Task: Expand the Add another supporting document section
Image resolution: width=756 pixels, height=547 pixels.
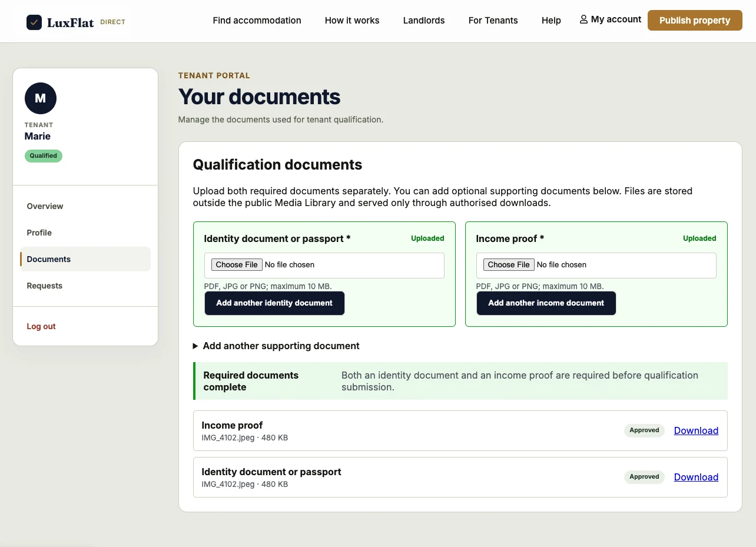Action: click(x=276, y=346)
